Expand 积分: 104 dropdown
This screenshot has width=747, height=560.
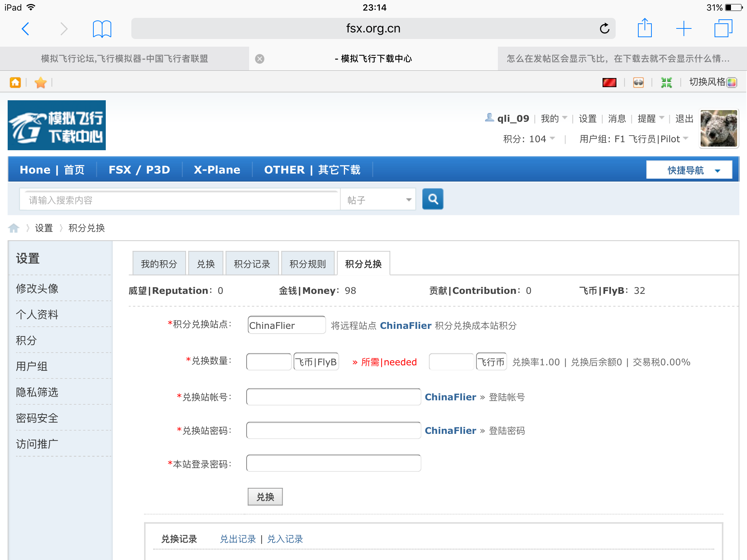point(529,139)
